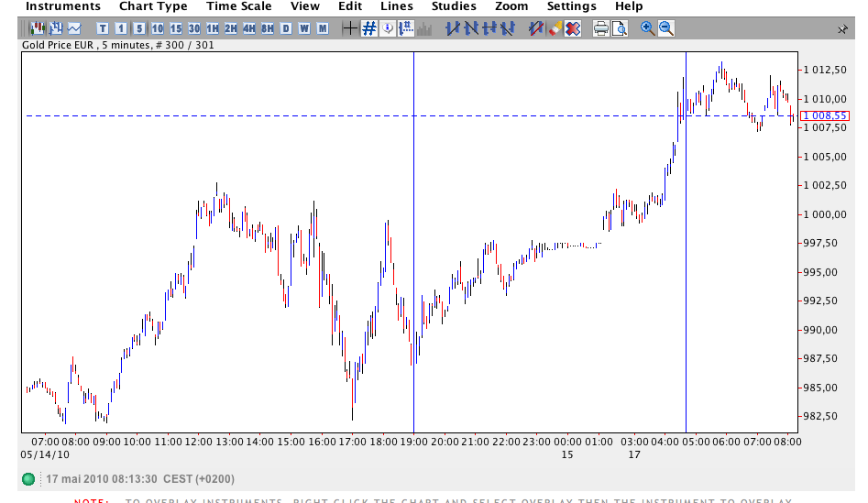This screenshot has height=503, width=868.
Task: Toggle the 5-minute time scale button
Action: (139, 28)
